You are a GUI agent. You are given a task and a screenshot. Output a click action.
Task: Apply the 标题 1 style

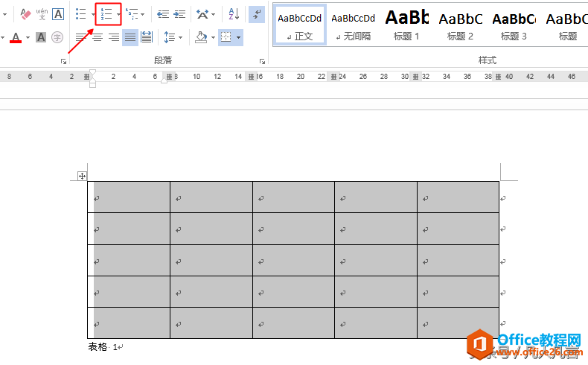coord(406,25)
